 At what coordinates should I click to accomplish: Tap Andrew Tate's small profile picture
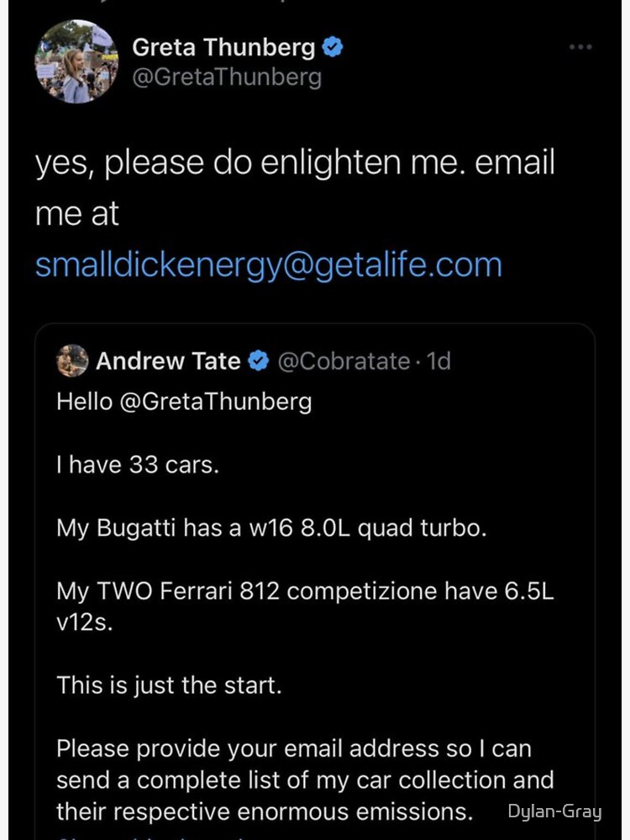tap(72, 361)
